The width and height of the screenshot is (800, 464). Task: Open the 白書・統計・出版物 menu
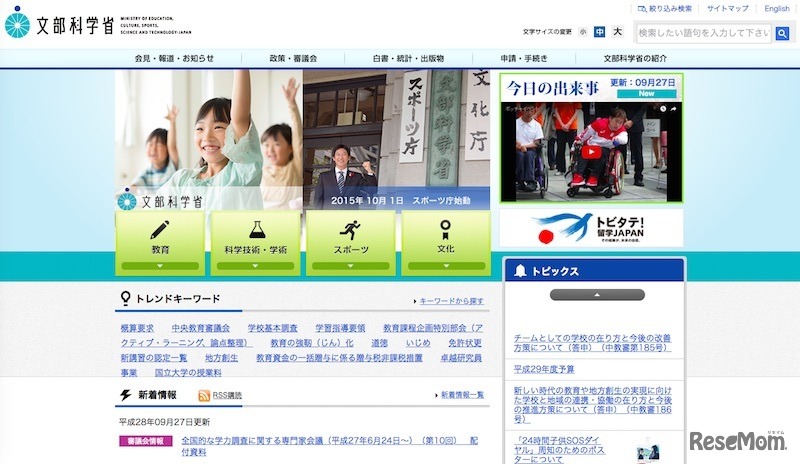(x=408, y=59)
